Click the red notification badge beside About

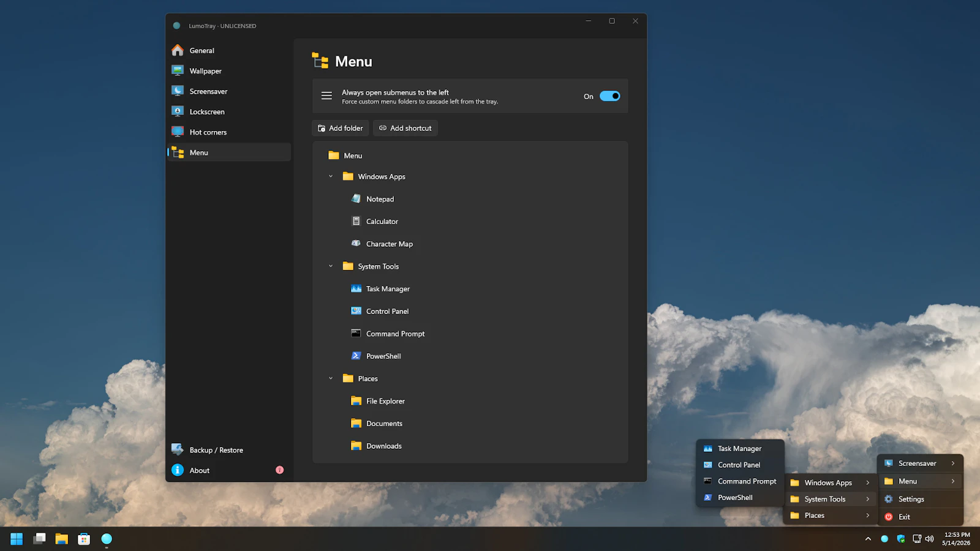(x=280, y=470)
